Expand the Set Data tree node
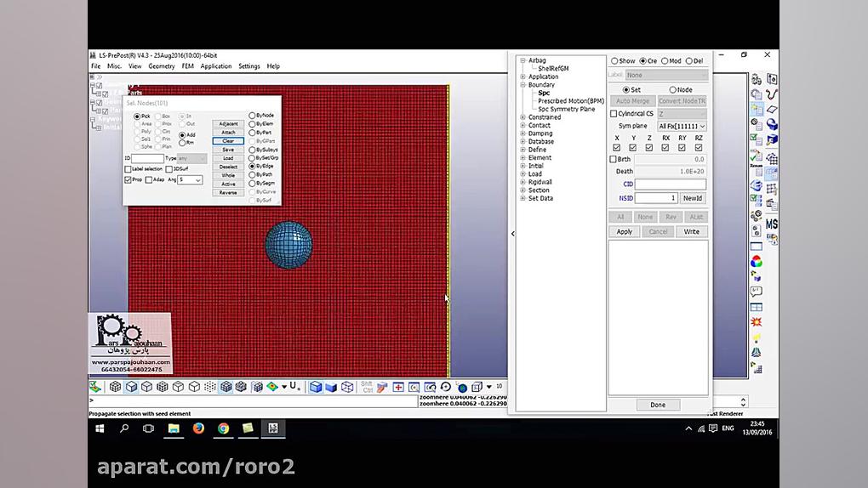Screen dimensions: 868x488 (523, 198)
